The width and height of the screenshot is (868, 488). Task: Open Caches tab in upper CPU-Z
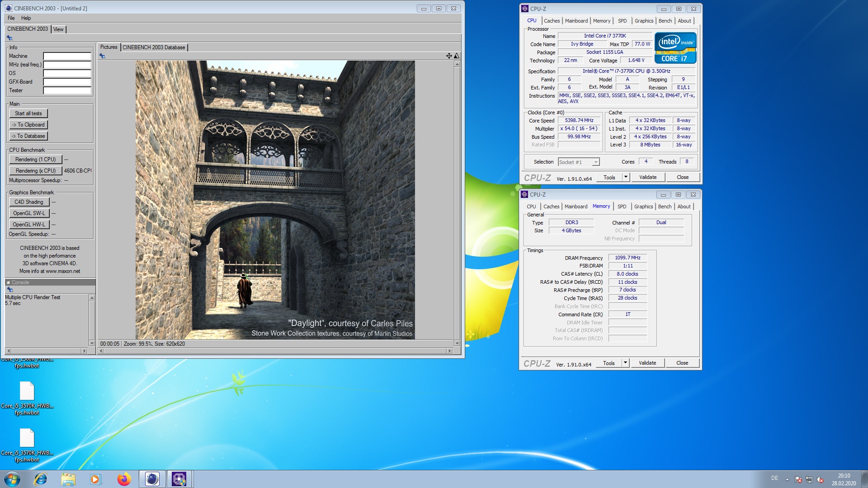click(x=552, y=21)
